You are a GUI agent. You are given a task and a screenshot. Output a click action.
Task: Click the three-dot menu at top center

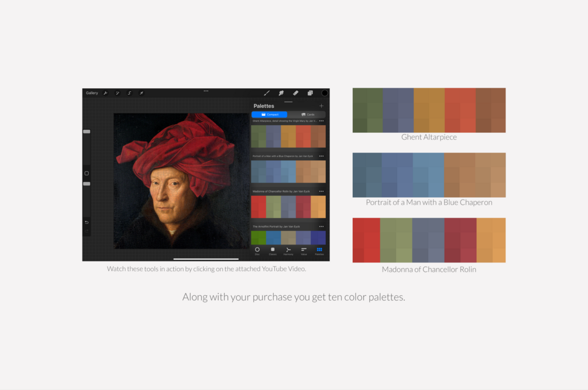206,91
